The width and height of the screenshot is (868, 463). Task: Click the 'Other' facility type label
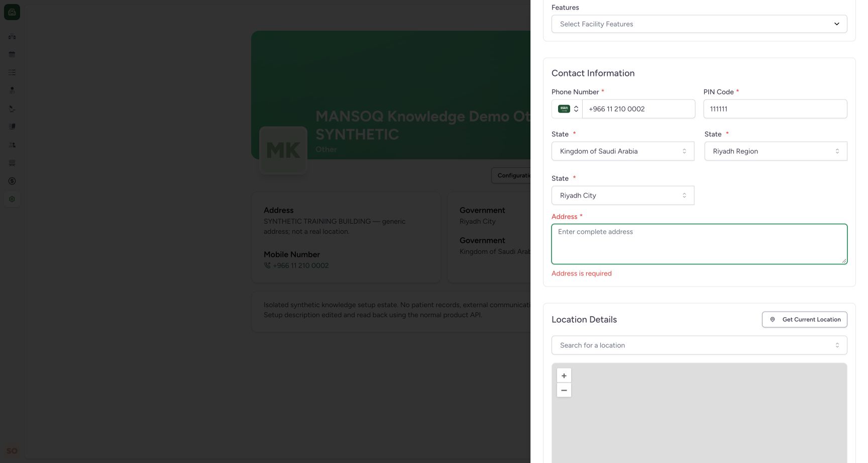pos(326,149)
